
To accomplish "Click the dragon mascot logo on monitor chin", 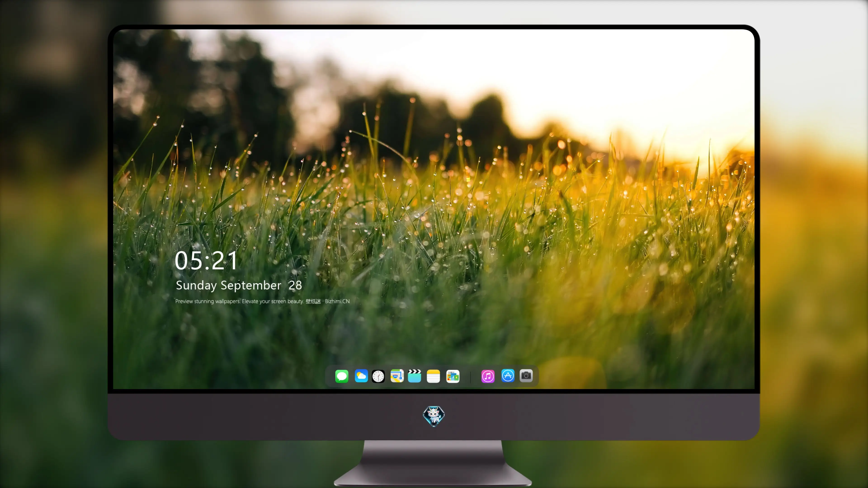I will pyautogui.click(x=434, y=416).
